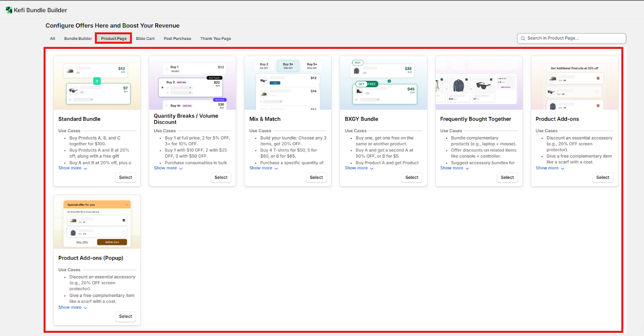This screenshot has width=644, height=336.
Task: Switch to the Slide Cart tab
Action: pyautogui.click(x=145, y=39)
